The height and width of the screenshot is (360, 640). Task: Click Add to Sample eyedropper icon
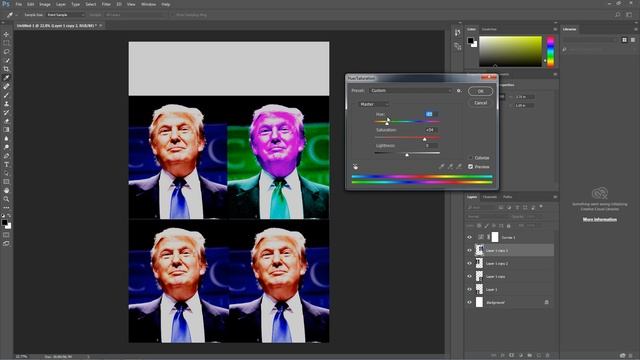click(450, 167)
